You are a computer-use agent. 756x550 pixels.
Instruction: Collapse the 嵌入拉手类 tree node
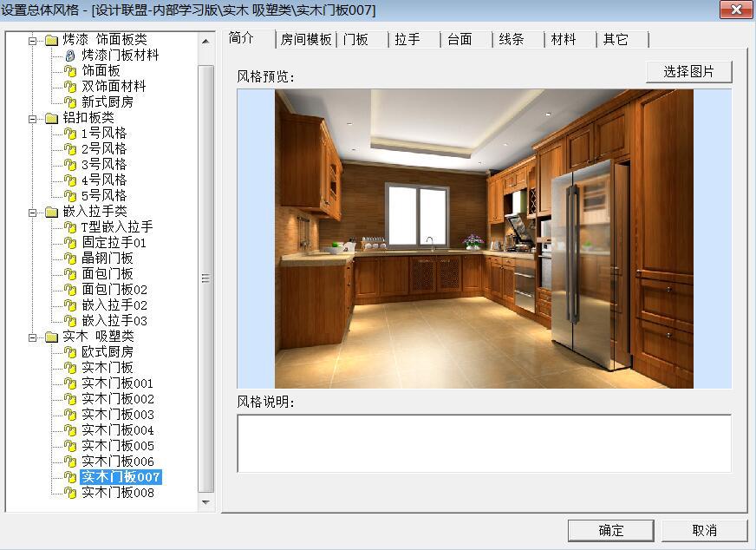(x=32, y=213)
